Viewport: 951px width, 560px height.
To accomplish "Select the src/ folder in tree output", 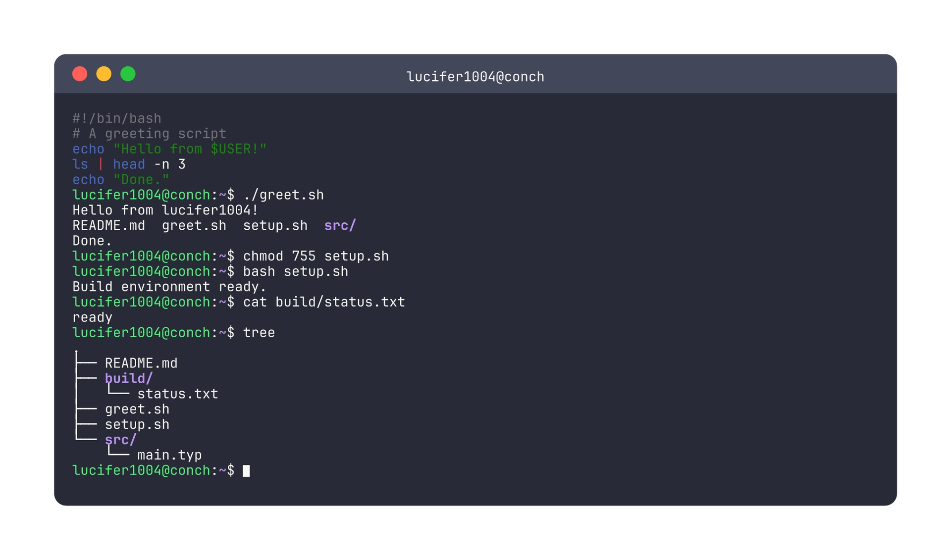I will pos(120,440).
